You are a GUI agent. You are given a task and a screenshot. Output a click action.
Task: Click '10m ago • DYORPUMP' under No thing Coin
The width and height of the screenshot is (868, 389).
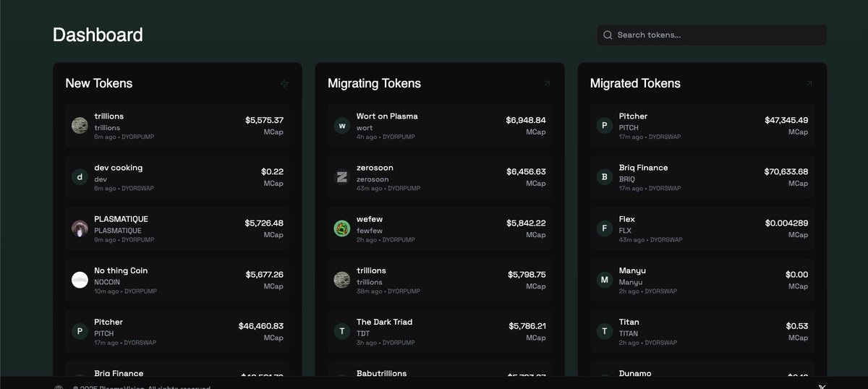125,291
